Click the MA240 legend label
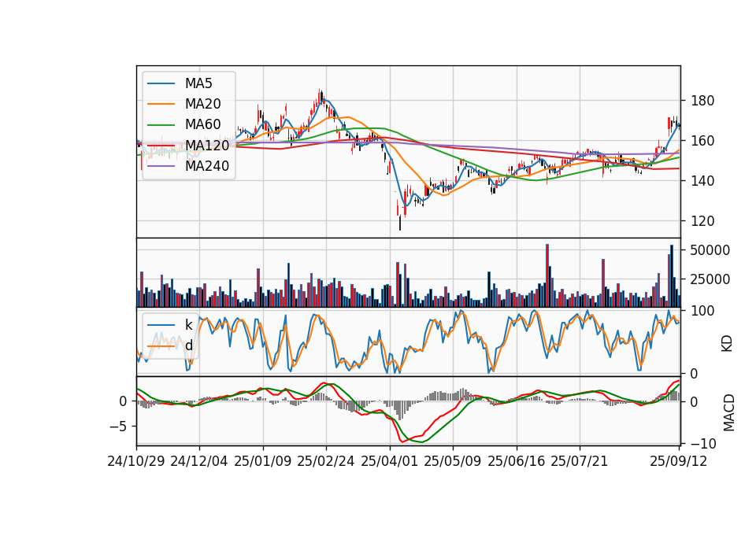756x543 pixels. click(207, 166)
